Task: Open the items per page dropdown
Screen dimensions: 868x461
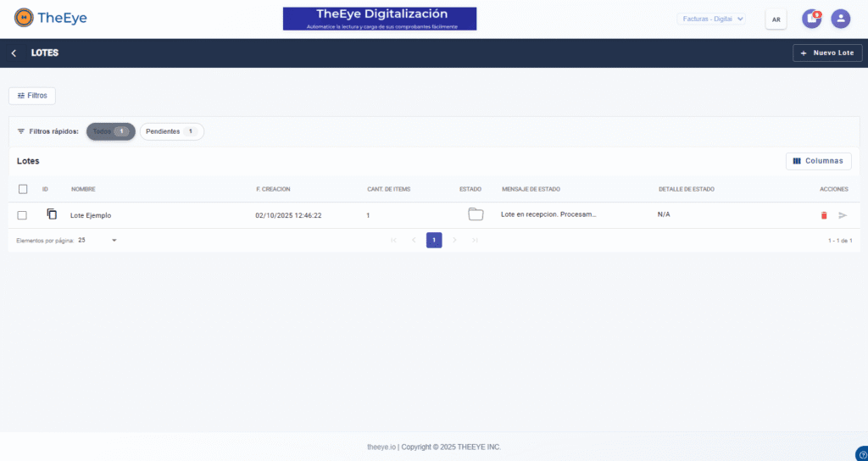Action: (x=97, y=240)
